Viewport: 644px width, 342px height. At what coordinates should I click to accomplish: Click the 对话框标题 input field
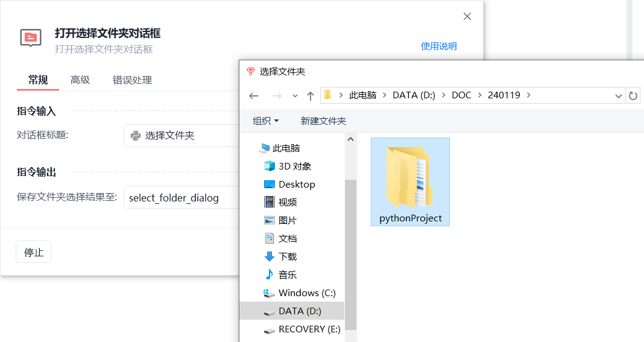(x=182, y=136)
